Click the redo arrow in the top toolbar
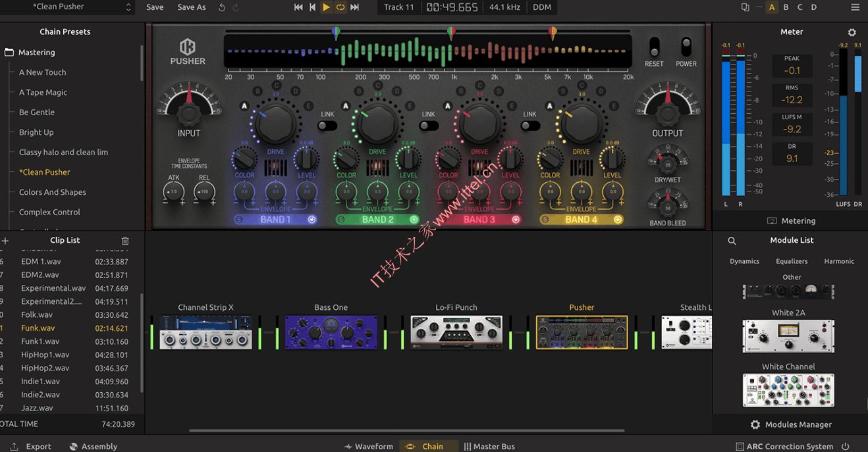This screenshot has height=452, width=868. coord(236,7)
